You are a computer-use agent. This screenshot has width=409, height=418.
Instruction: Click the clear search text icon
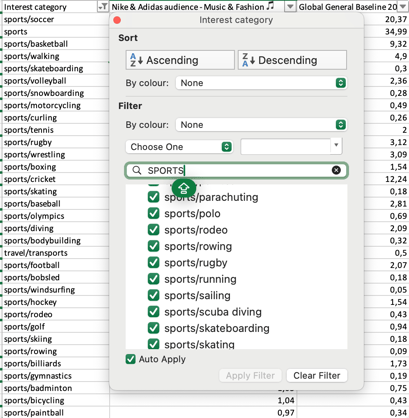pos(336,170)
